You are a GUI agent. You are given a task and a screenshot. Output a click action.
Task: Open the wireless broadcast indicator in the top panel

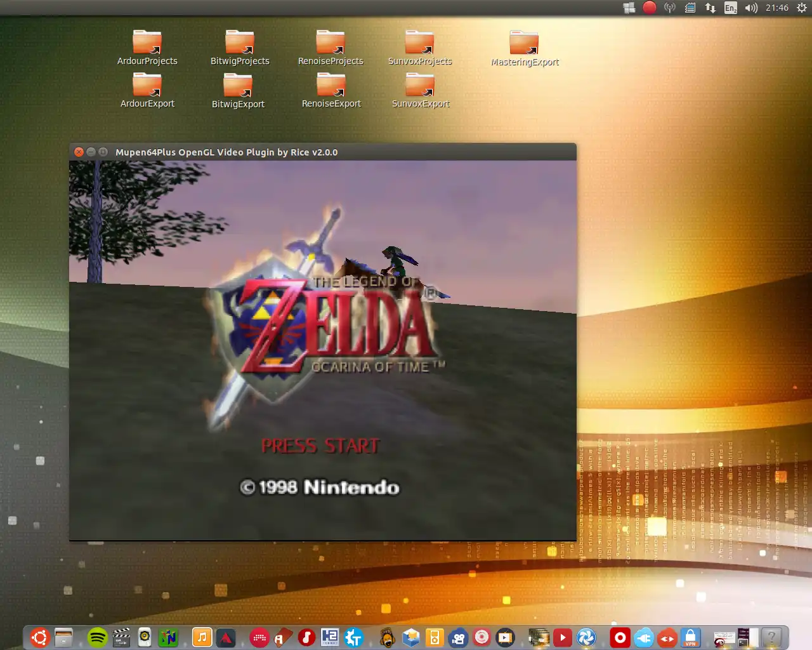pos(670,8)
